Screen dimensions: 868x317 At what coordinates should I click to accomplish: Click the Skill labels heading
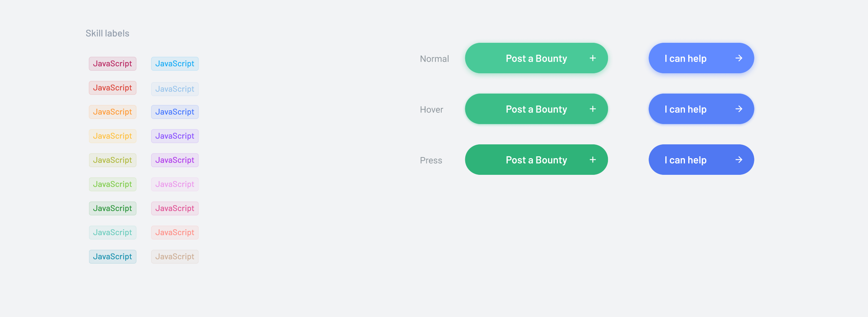pos(108,33)
